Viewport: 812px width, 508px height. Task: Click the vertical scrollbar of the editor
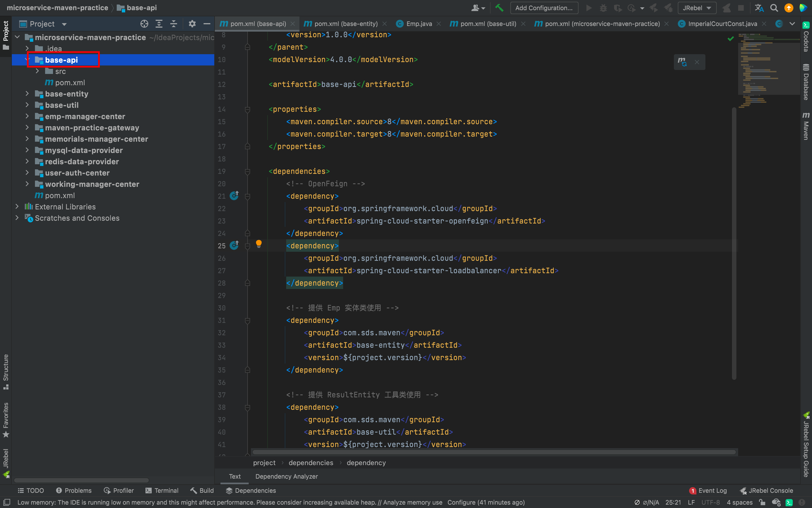(x=734, y=244)
